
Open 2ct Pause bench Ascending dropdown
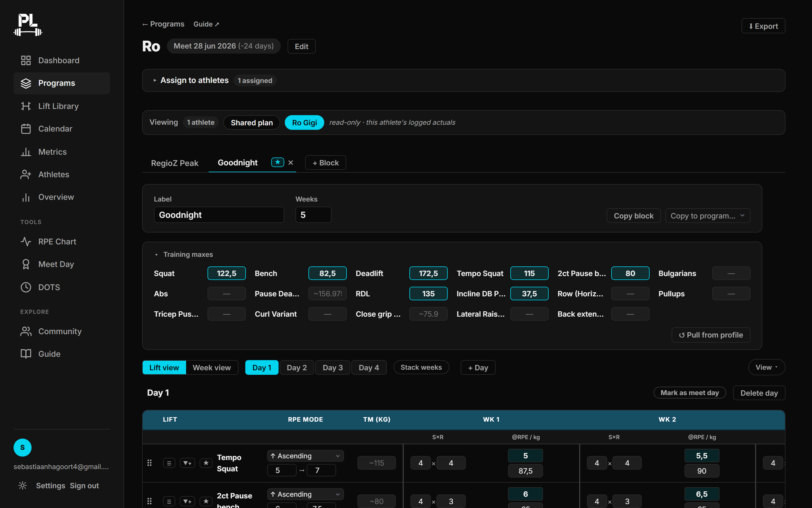305,494
